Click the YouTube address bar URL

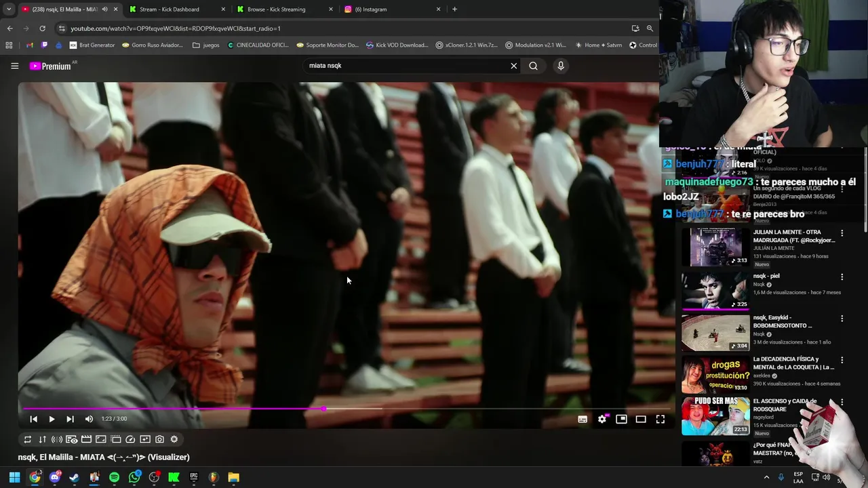tap(176, 28)
